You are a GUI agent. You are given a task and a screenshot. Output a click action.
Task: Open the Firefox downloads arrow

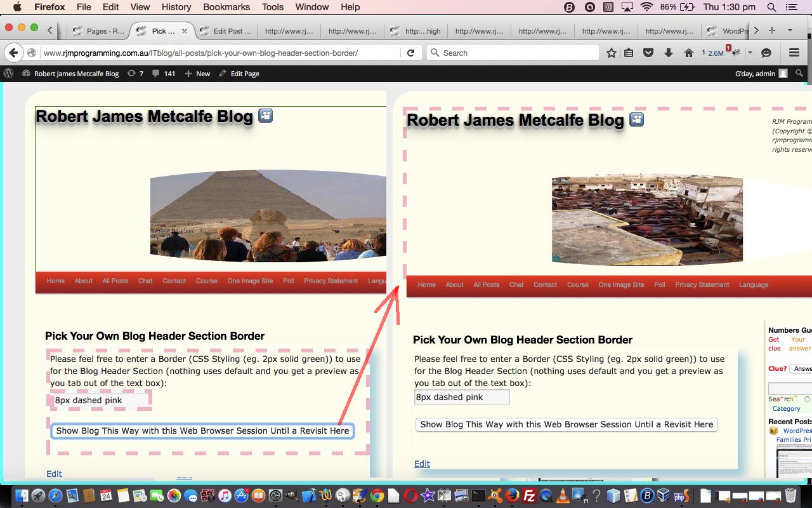tap(669, 53)
